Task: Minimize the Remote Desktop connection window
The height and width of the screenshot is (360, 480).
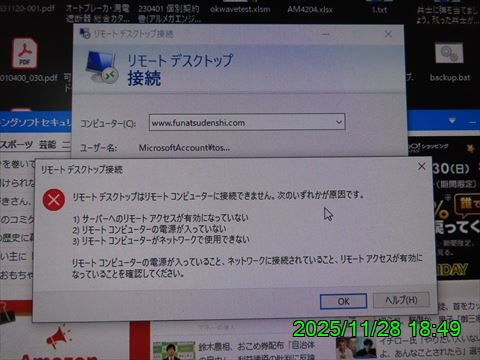Action: pos(326,34)
